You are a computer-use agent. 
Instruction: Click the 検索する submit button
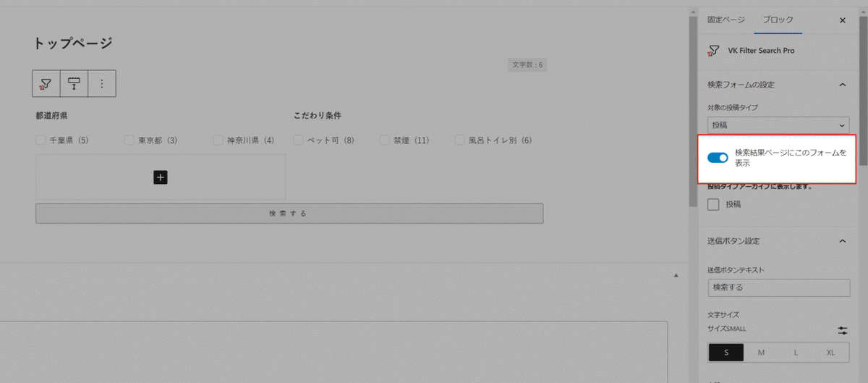[x=289, y=214]
